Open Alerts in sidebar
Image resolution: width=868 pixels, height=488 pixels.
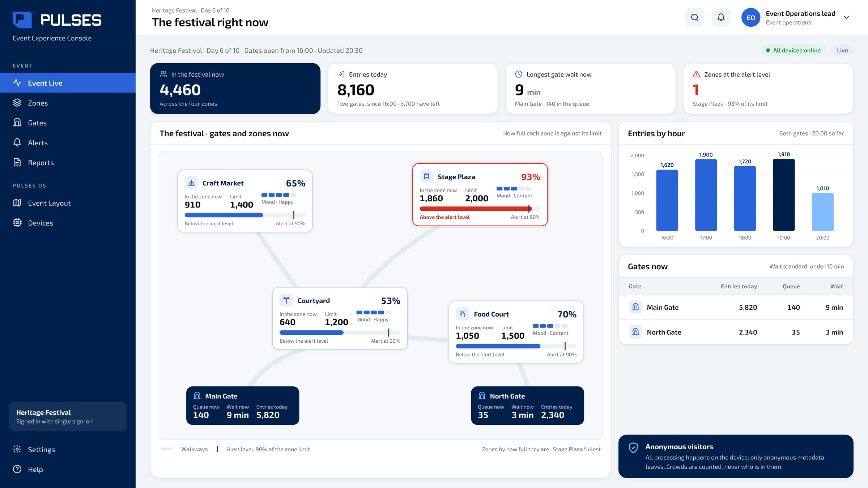(68, 142)
